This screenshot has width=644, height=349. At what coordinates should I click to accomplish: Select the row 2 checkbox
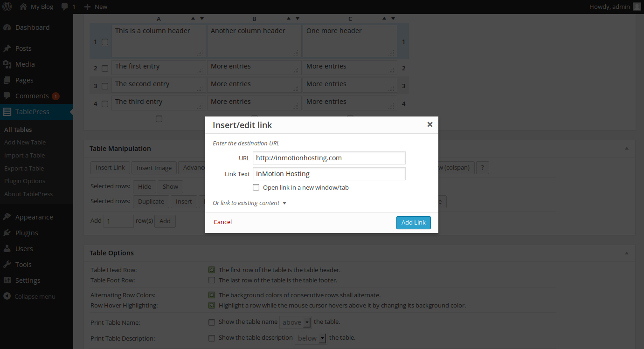coord(105,68)
